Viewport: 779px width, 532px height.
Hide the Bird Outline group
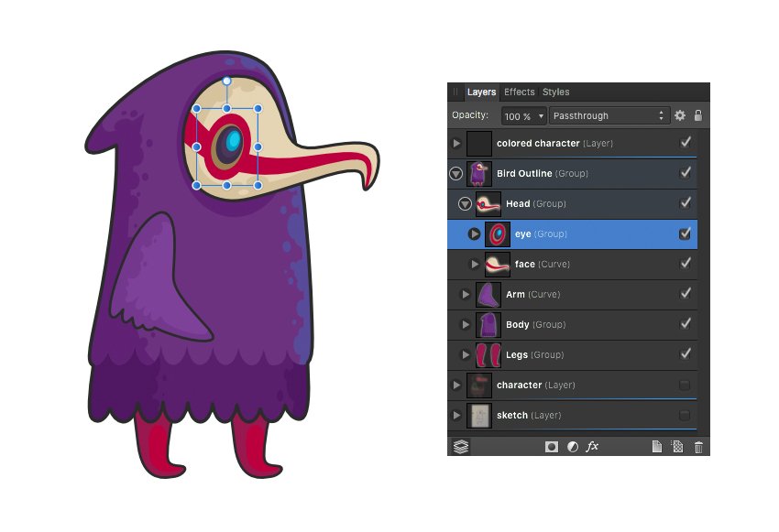pos(686,173)
